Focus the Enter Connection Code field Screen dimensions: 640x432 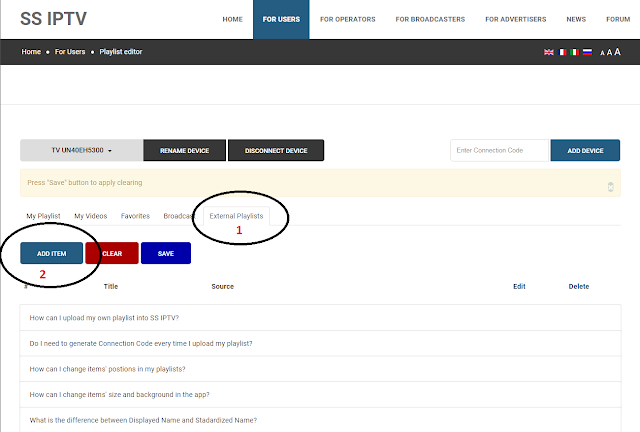click(500, 150)
